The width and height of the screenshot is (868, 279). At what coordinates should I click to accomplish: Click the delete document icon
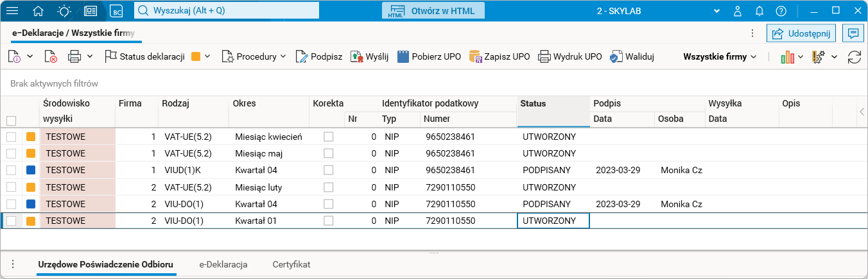click(51, 56)
